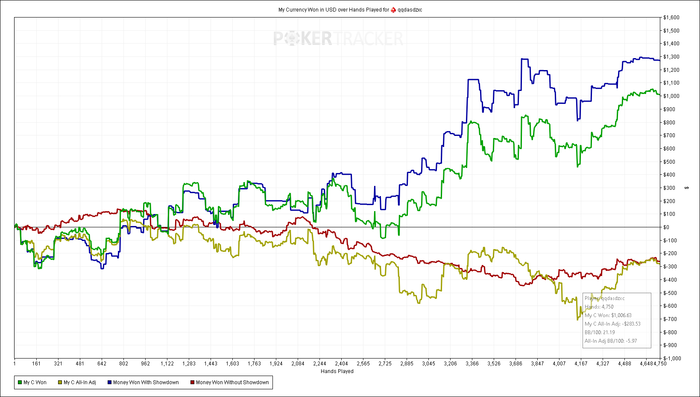Click the 'Hands: 4,750' tooltip line
This screenshot has width=700, height=397.
tap(599, 307)
